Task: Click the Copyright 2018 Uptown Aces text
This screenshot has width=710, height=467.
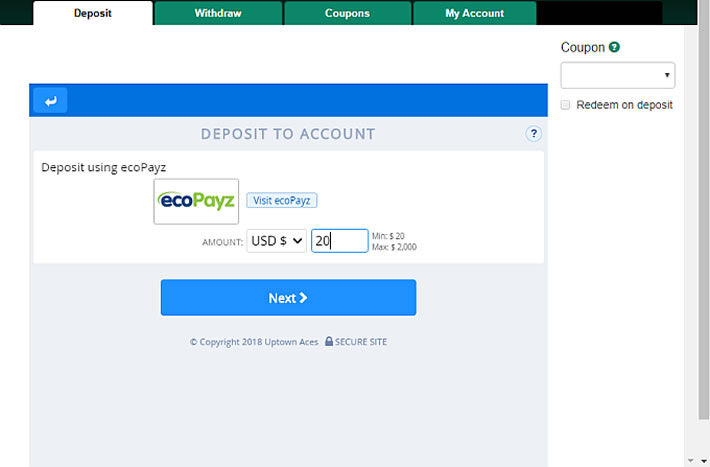Action: [254, 342]
